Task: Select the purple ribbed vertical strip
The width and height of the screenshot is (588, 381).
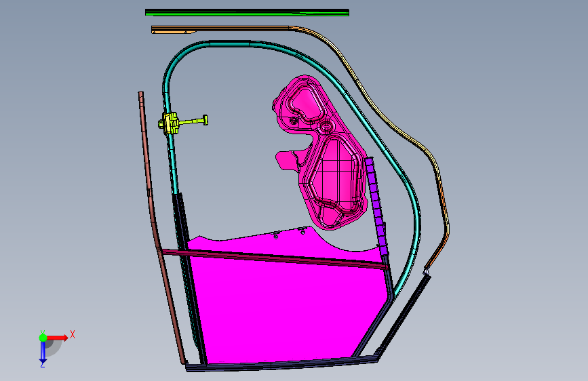Action: coord(377,205)
